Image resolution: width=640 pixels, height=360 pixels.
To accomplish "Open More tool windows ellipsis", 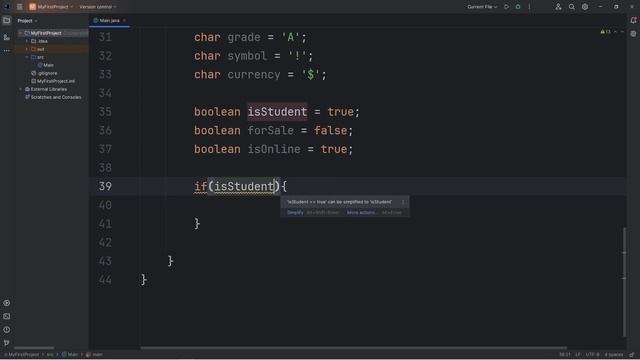I will click(x=7, y=51).
